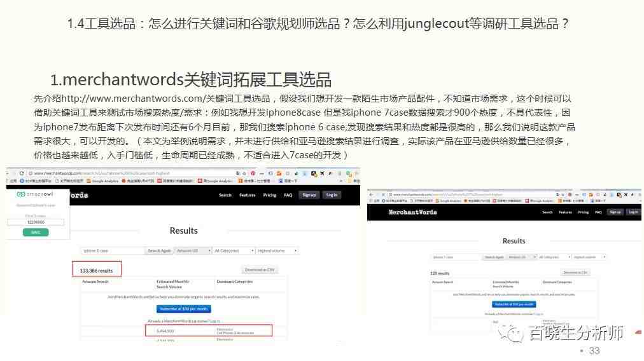This screenshot has width=644, height=361.
Task: Click the orange extension icon in left toolbar
Action: [279, 174]
